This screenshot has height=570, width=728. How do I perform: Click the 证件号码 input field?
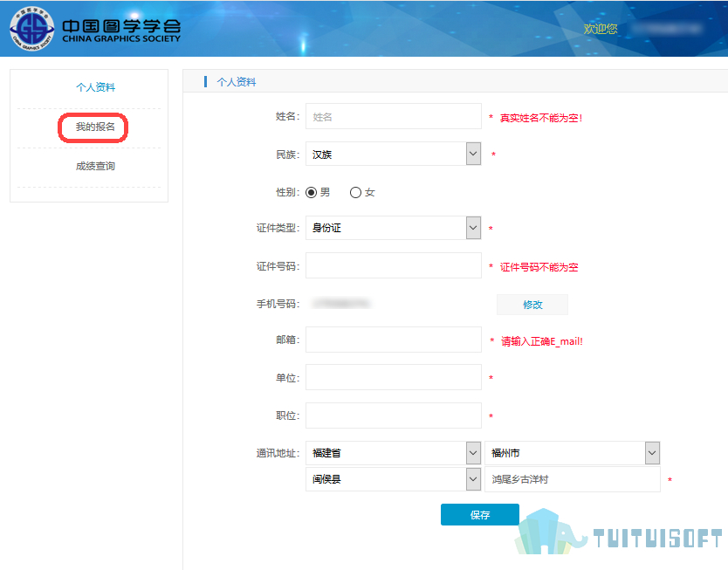[394, 265]
